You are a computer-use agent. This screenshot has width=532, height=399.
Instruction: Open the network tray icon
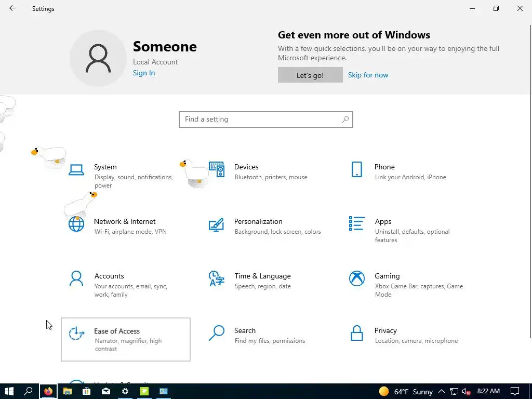click(454, 392)
